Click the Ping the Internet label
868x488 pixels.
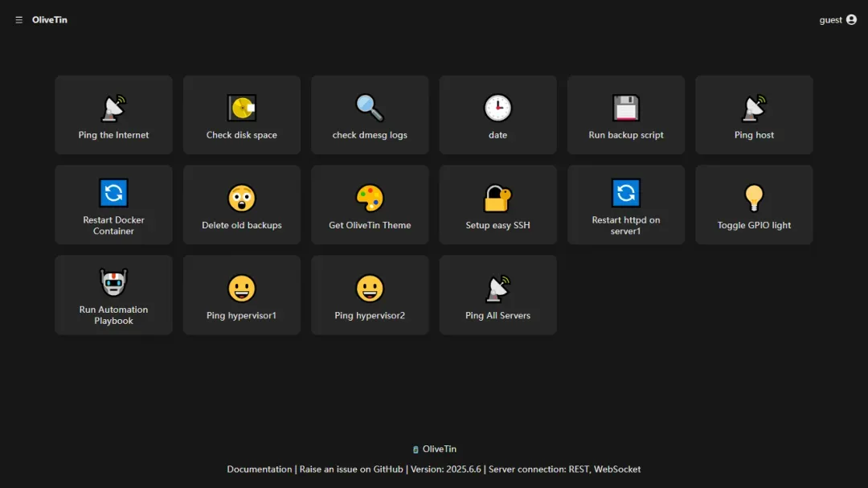pos(113,135)
